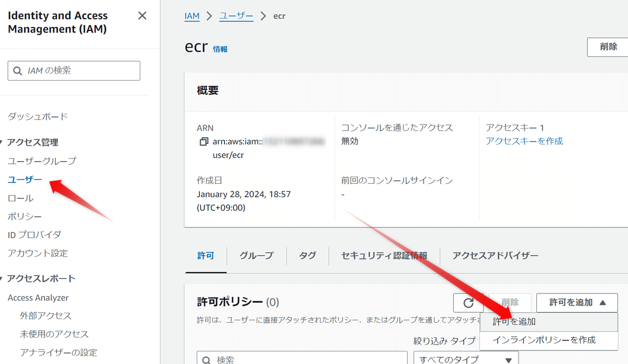The image size is (628, 364).
Task: Refresh the permission policies list
Action: (x=468, y=302)
